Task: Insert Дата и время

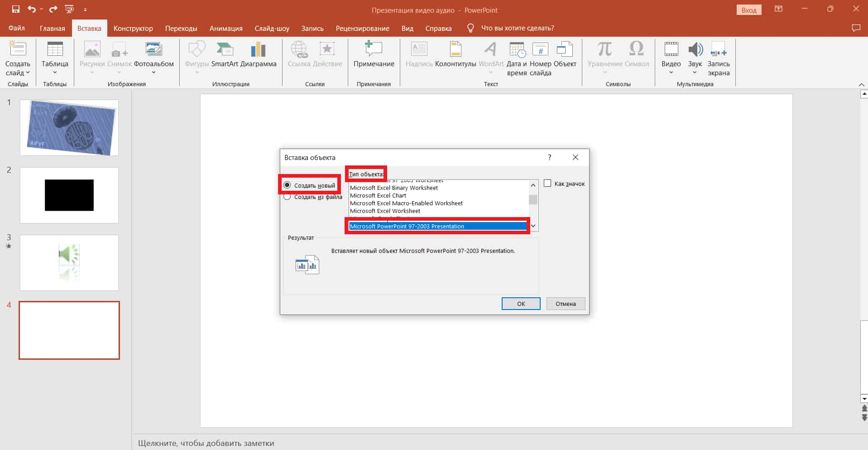Action: (517, 59)
